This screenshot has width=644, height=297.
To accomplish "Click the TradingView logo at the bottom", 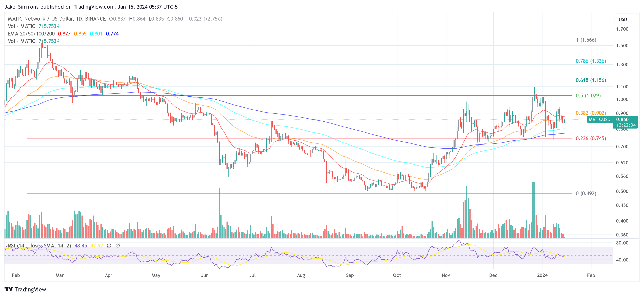I will coord(25,289).
